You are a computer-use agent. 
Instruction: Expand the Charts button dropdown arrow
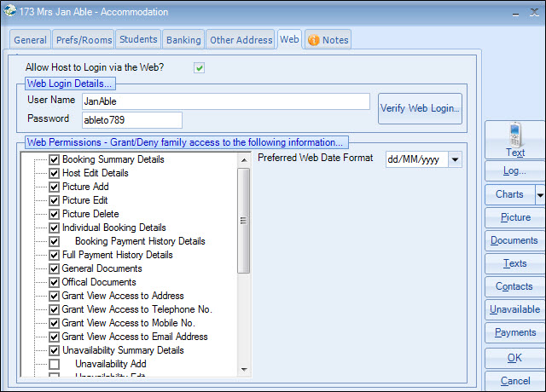coord(539,194)
